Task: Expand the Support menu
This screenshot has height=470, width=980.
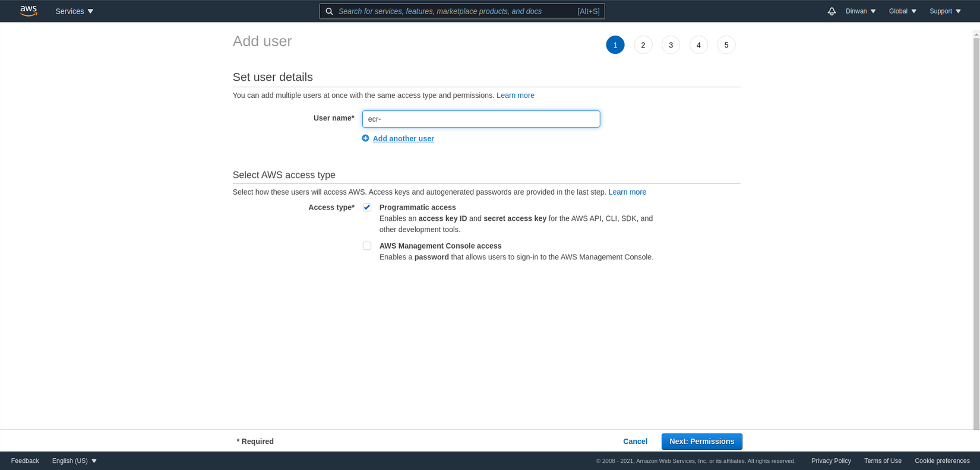Action: [945, 11]
